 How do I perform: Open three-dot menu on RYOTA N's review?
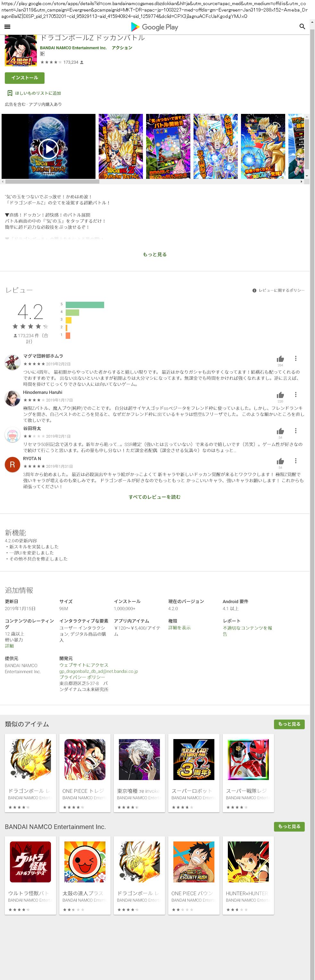(295, 461)
